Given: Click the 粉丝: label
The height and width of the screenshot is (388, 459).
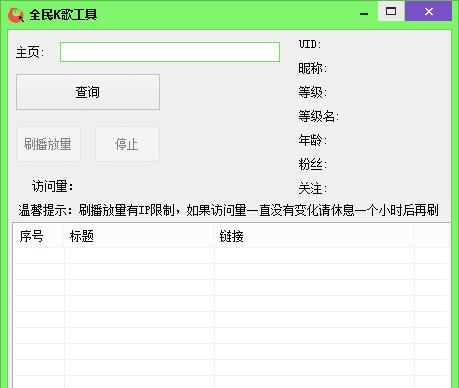Looking at the screenshot, I should coord(312,164).
